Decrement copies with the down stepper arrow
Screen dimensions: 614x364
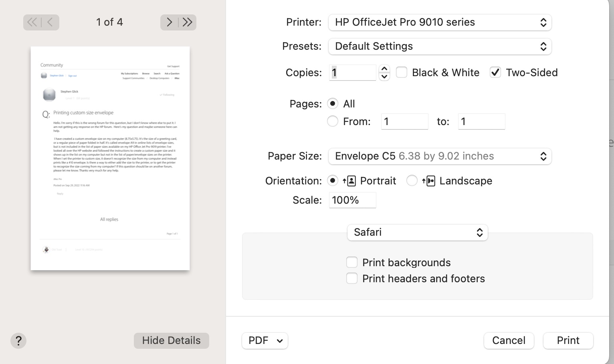384,76
